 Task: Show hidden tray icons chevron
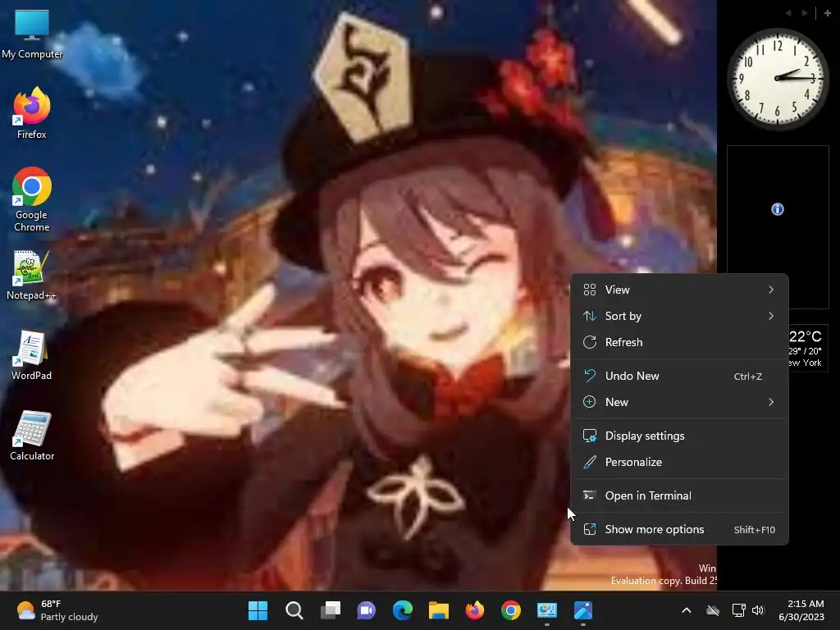pyautogui.click(x=687, y=610)
